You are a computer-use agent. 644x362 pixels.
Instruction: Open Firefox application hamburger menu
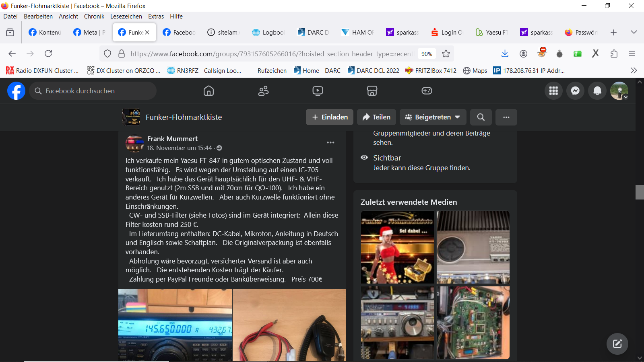point(632,53)
